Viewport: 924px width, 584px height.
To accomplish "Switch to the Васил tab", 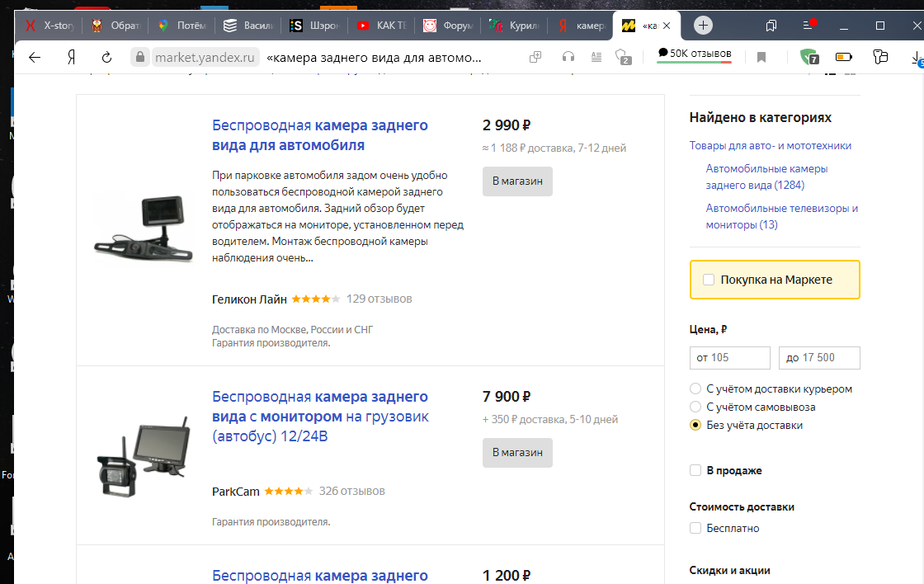I will [248, 26].
